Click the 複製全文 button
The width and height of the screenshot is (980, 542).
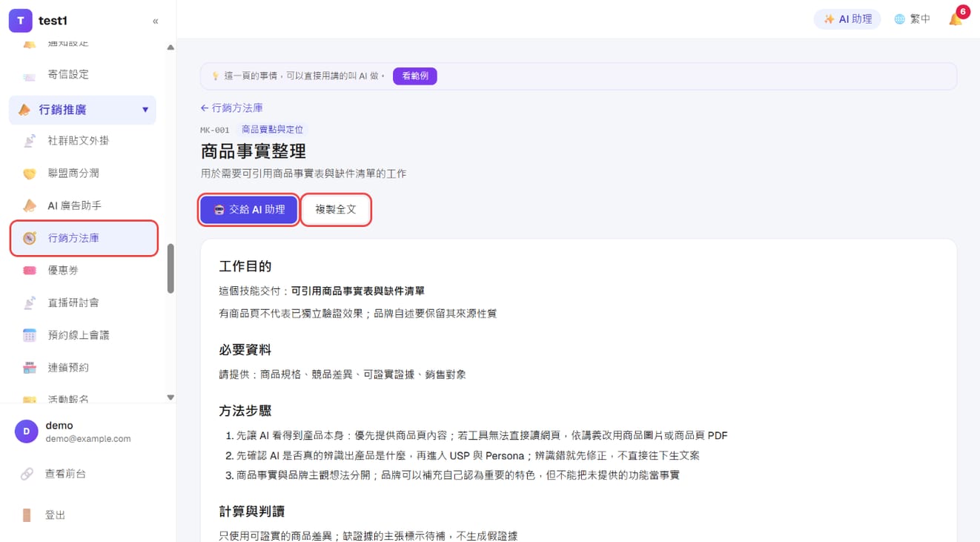336,210
